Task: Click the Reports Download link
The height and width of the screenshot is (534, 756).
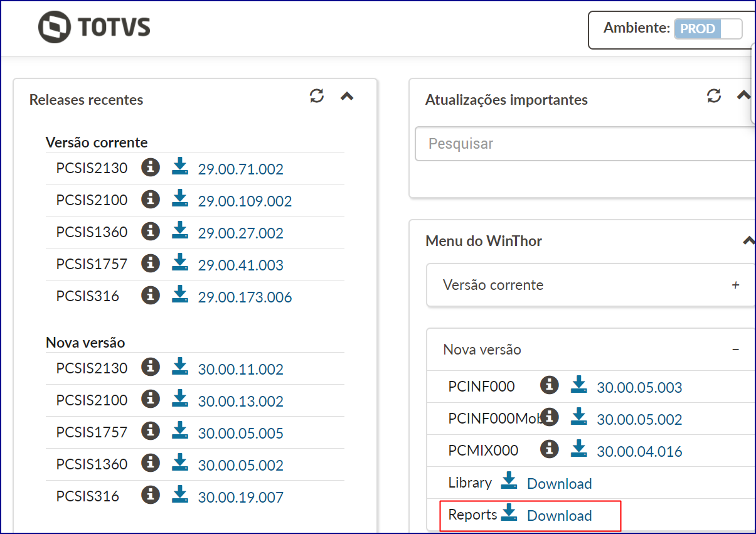Action: [560, 516]
